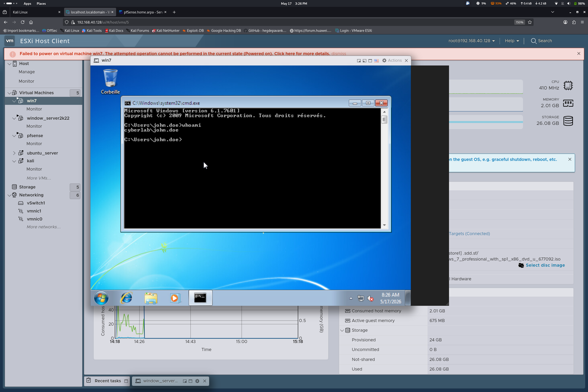Expand the ubuntu_server VM tree node
Screen dimensions: 588x392
click(14, 153)
